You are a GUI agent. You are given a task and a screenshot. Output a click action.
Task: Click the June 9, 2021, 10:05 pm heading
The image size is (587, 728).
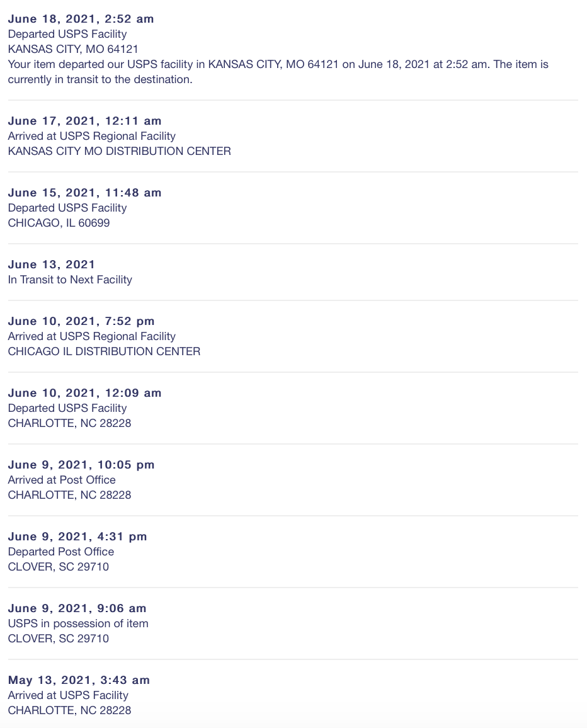(x=81, y=465)
